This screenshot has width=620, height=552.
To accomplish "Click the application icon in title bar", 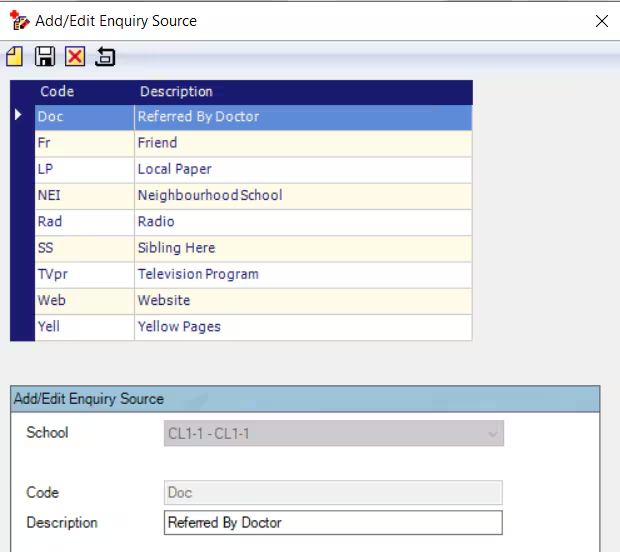I will pyautogui.click(x=19, y=21).
